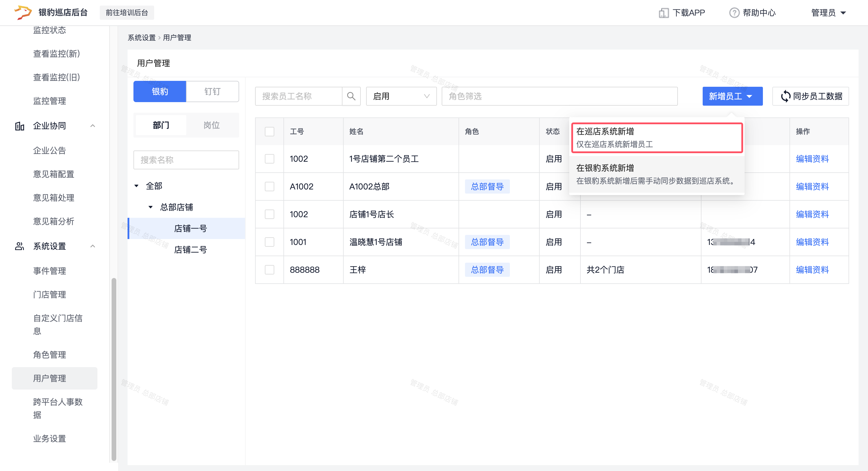Screen dimensions: 868x471
Task: Click the 搜索员工名称 input field
Action: (x=298, y=97)
